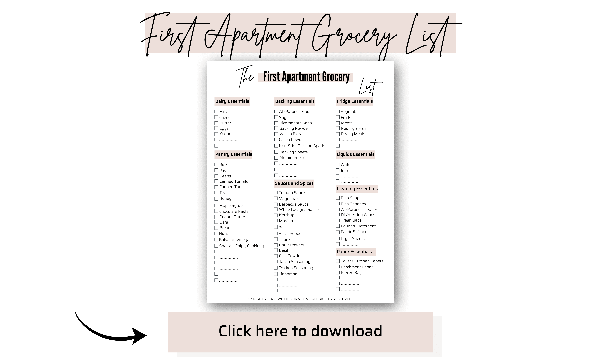Toggle the Milk checkbox in Dairy Essentials
This screenshot has width=601, height=364.
[216, 111]
